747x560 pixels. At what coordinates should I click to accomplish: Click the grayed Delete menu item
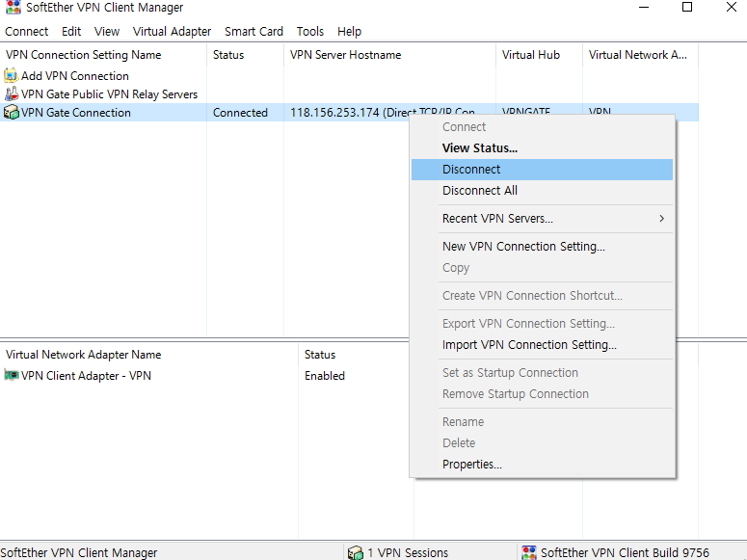(542, 443)
